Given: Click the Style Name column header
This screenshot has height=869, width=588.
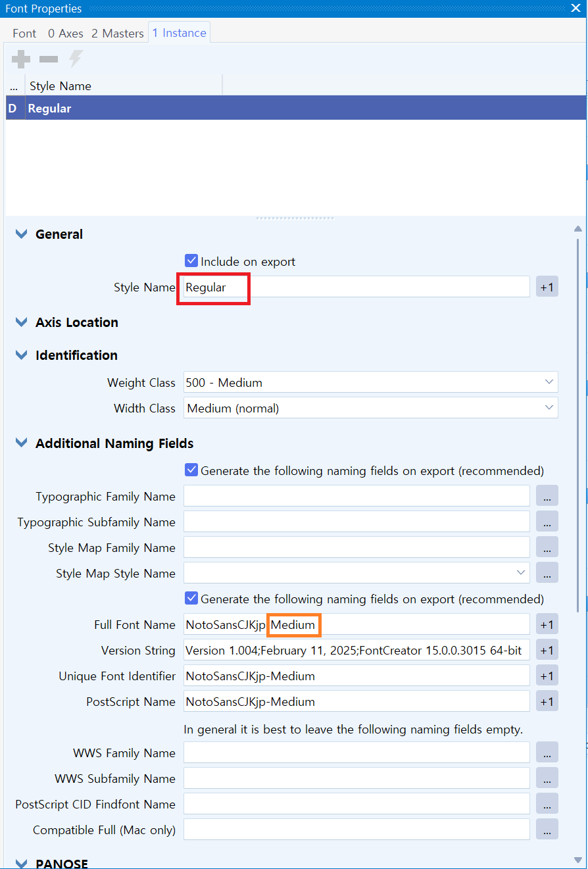Looking at the screenshot, I should click(124, 86).
